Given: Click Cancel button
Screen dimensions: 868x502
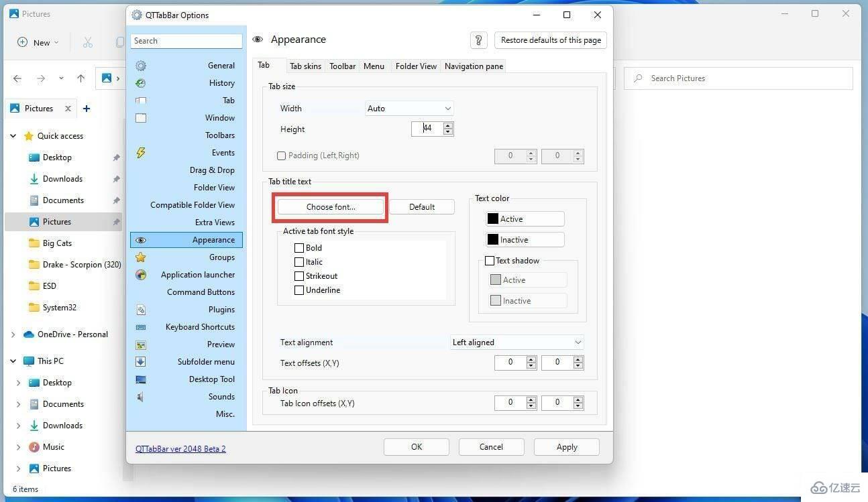Looking at the screenshot, I should pos(491,447).
